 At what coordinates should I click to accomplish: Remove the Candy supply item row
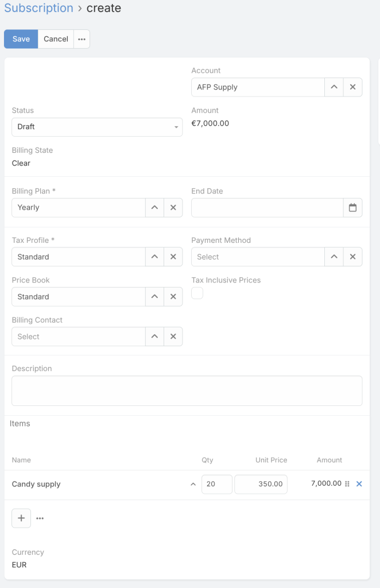click(x=359, y=484)
